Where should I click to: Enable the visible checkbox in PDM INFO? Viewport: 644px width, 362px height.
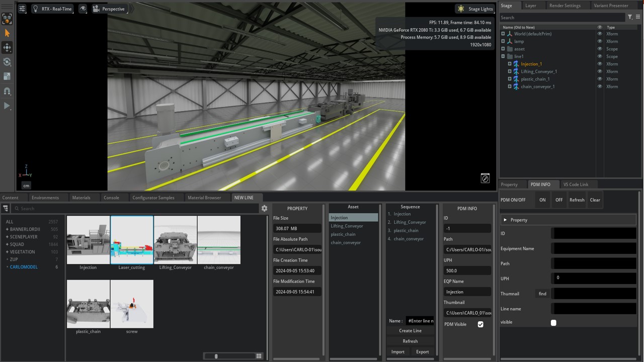(553, 323)
